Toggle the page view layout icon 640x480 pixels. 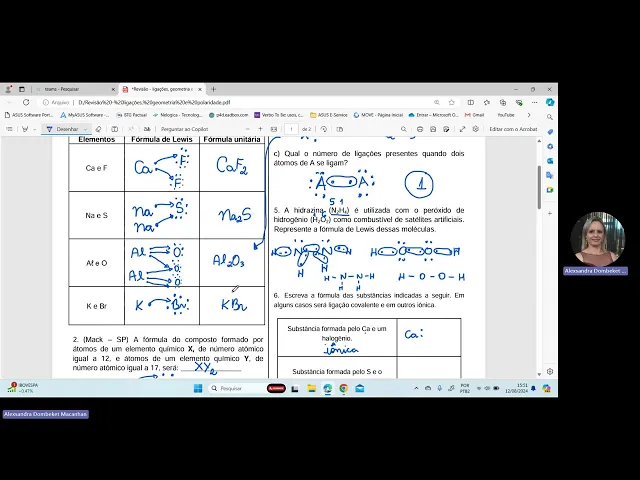(x=340, y=129)
